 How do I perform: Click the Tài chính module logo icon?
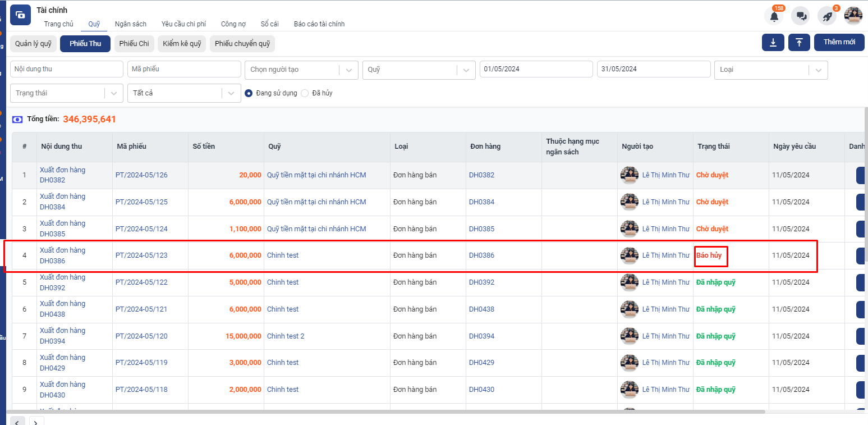pyautogui.click(x=21, y=15)
